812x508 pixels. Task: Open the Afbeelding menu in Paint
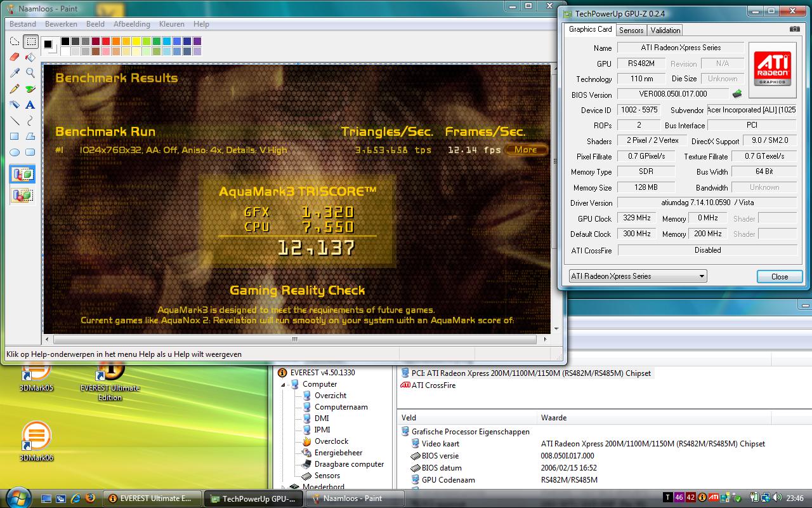point(132,24)
